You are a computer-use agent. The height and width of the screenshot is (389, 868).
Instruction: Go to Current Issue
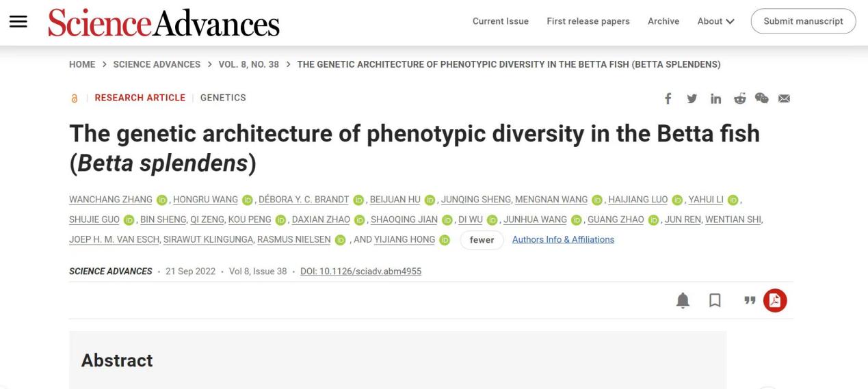tap(500, 21)
